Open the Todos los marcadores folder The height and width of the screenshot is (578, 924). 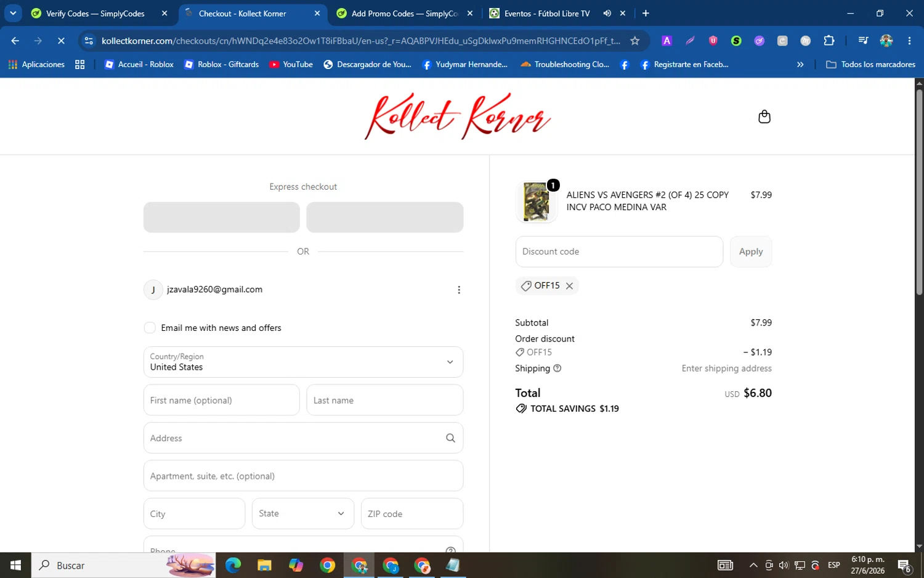(x=870, y=64)
